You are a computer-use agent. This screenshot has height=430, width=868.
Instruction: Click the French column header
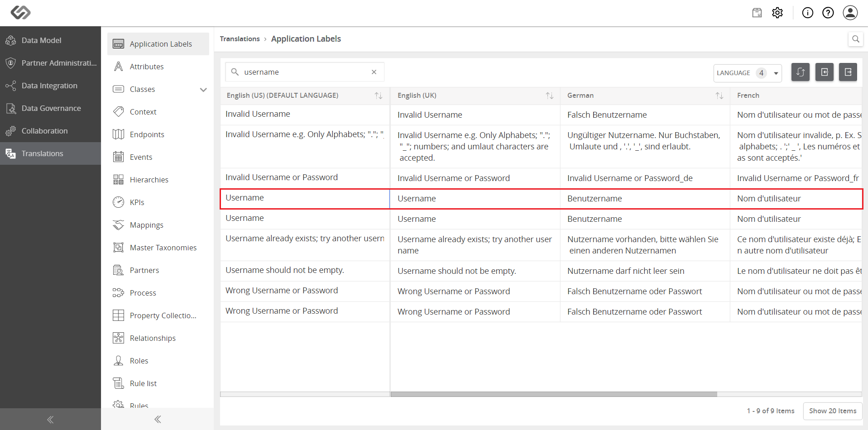pyautogui.click(x=796, y=96)
